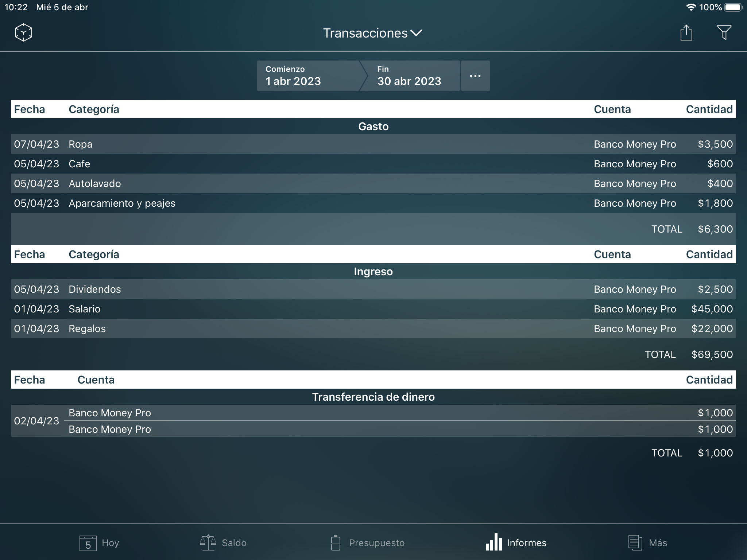The height and width of the screenshot is (560, 747).
Task: Click the 3D cube report view icon
Action: [x=23, y=32]
